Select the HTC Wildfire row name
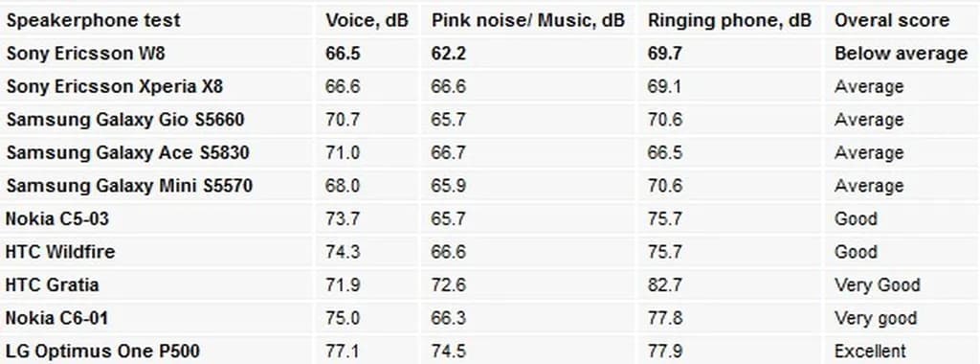980x364 pixels. (60, 252)
